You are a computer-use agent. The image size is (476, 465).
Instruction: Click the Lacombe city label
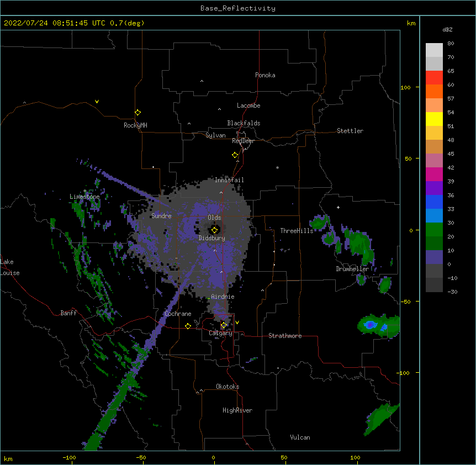point(248,105)
